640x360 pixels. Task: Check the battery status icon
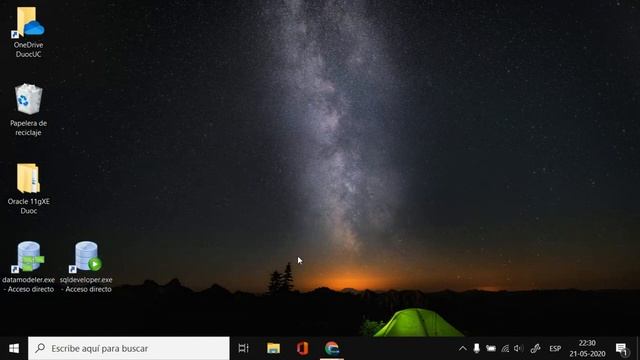pyautogui.click(x=491, y=349)
